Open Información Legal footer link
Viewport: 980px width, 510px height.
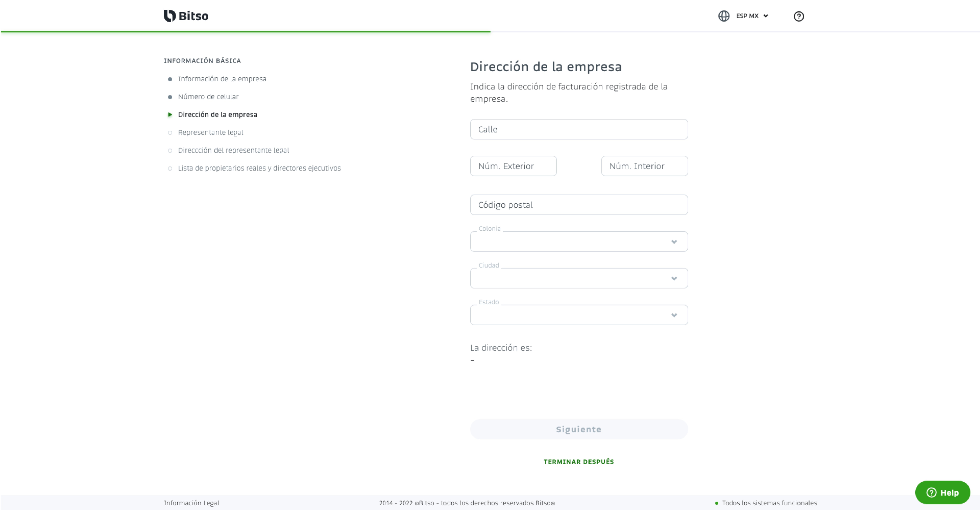tap(191, 503)
